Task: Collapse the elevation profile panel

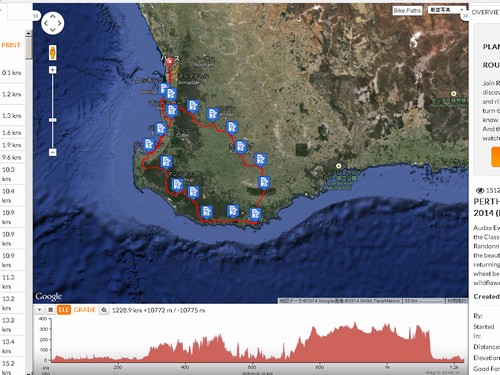Action: tap(39, 310)
